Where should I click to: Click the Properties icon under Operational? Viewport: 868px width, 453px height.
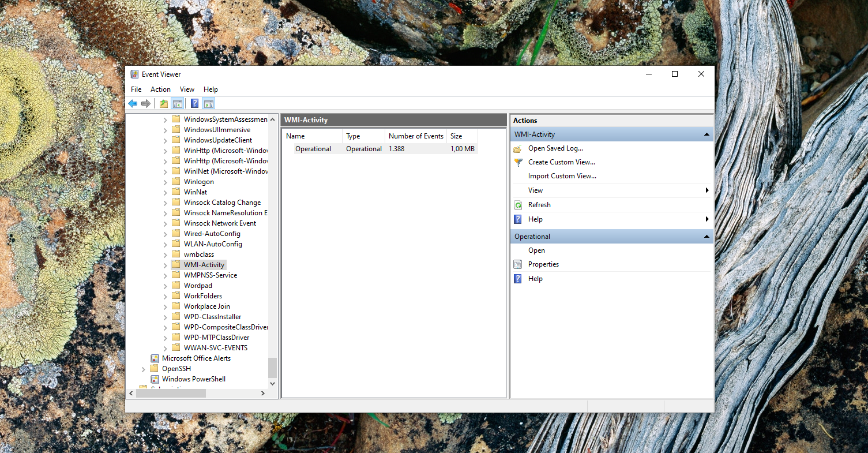tap(518, 264)
